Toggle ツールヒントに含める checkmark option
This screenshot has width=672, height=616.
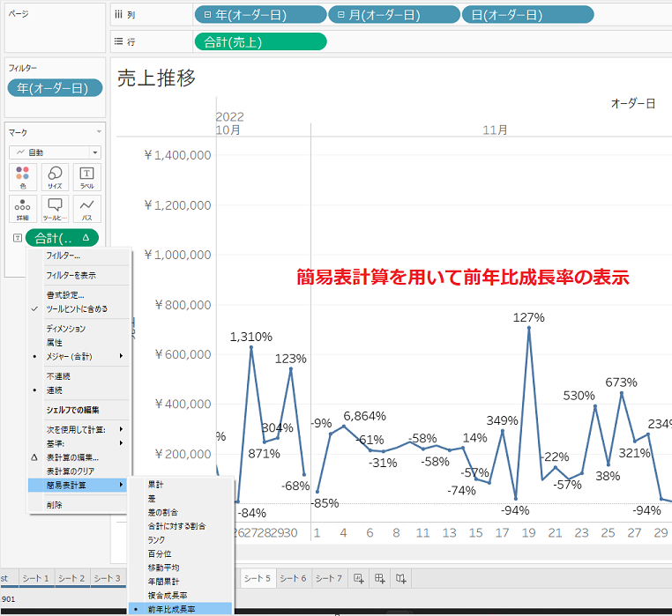(x=78, y=308)
